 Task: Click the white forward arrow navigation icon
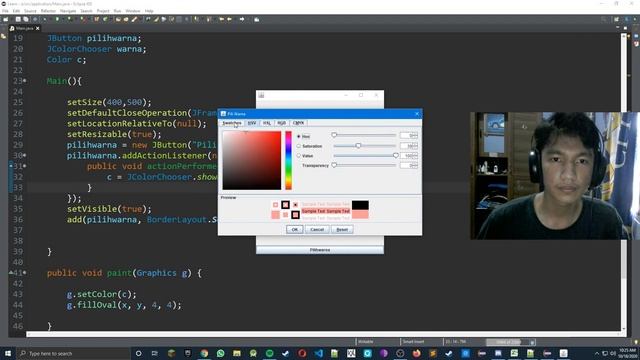pyautogui.click(x=242, y=19)
